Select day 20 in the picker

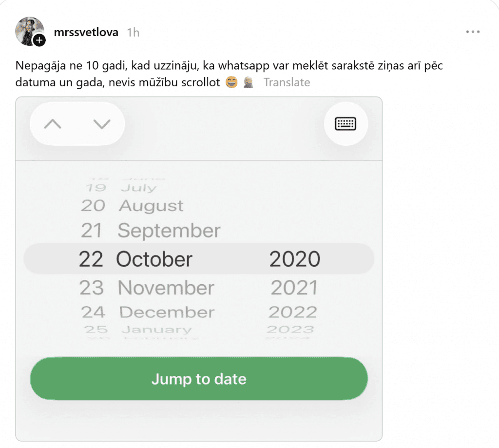(93, 206)
